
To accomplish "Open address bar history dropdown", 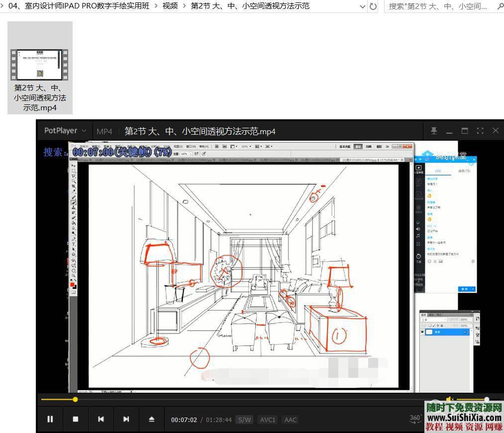I will tap(363, 6).
